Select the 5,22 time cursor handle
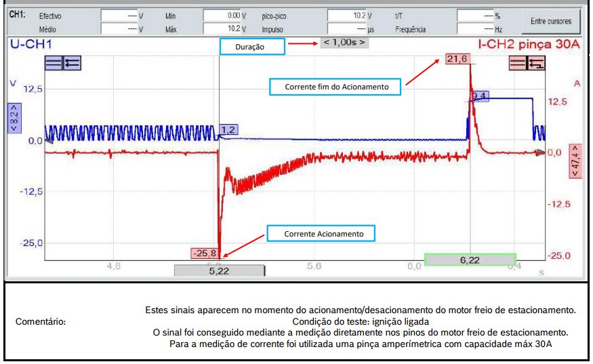Image resolution: width=593 pixels, height=364 pixels. pyautogui.click(x=219, y=270)
